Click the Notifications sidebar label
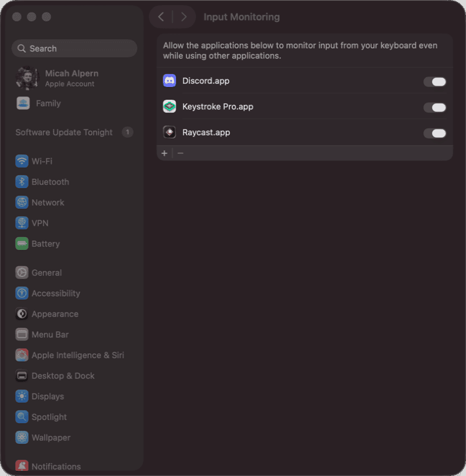The height and width of the screenshot is (476, 466). tap(56, 466)
